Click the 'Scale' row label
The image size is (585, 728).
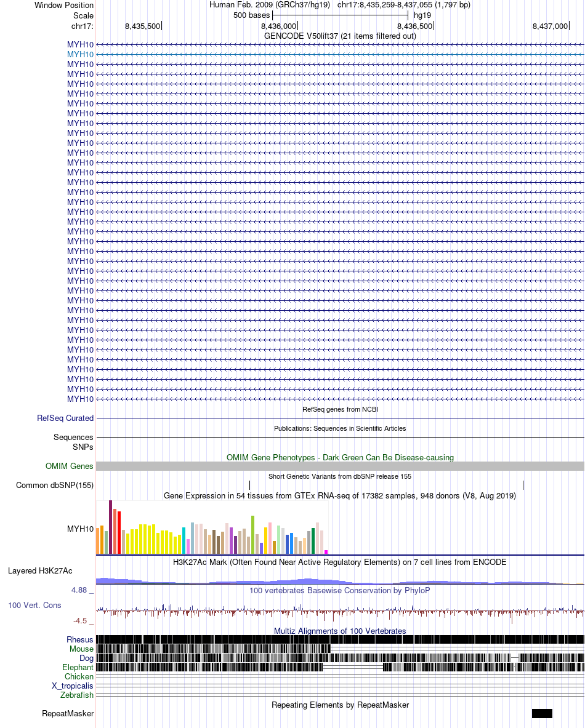83,15
